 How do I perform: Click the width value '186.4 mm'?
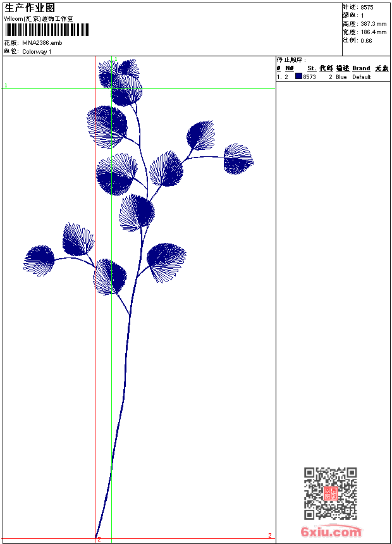(373, 32)
